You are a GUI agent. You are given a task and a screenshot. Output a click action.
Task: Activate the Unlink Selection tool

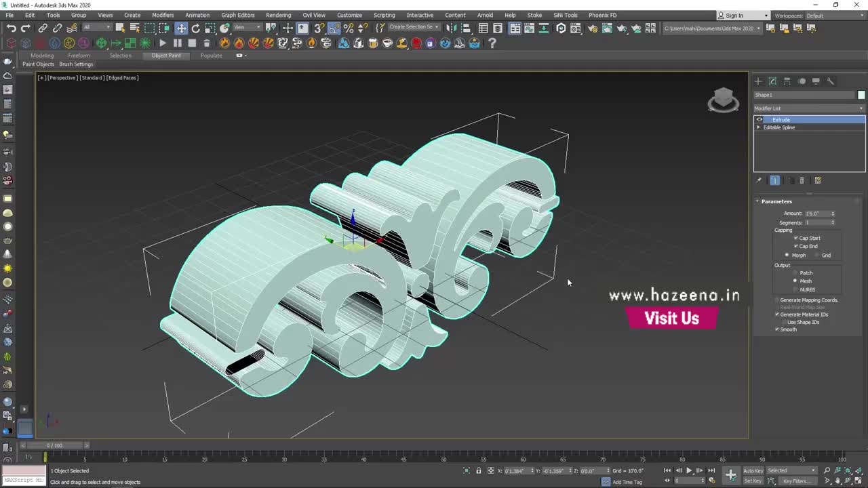click(x=57, y=28)
